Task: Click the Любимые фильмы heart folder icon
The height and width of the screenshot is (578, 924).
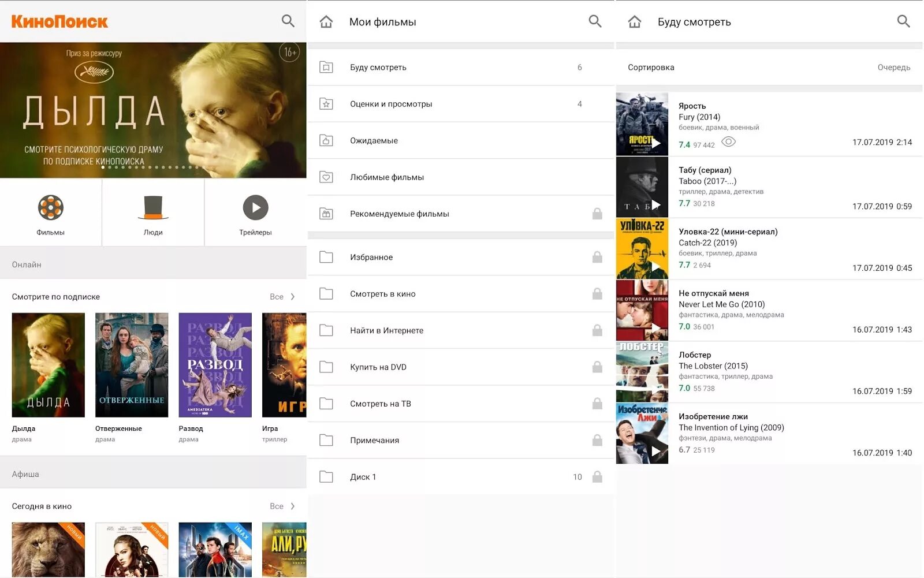Action: click(326, 177)
